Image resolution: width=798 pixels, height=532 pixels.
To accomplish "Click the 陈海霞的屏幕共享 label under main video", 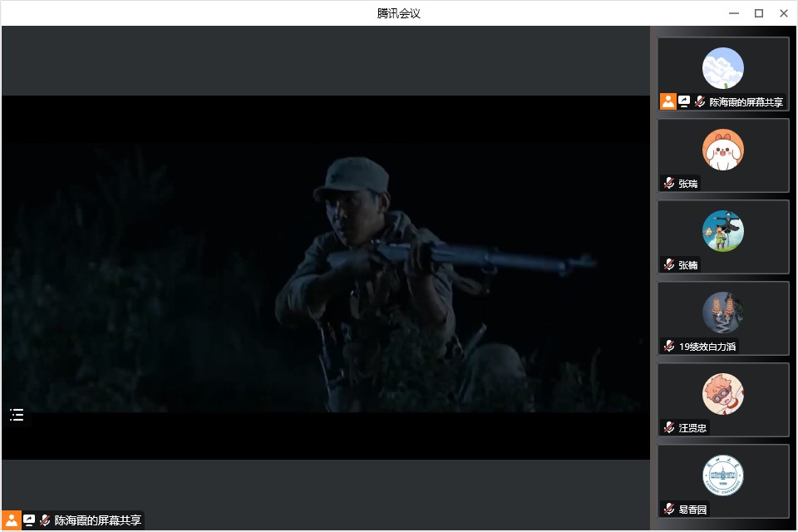I will click(x=97, y=520).
